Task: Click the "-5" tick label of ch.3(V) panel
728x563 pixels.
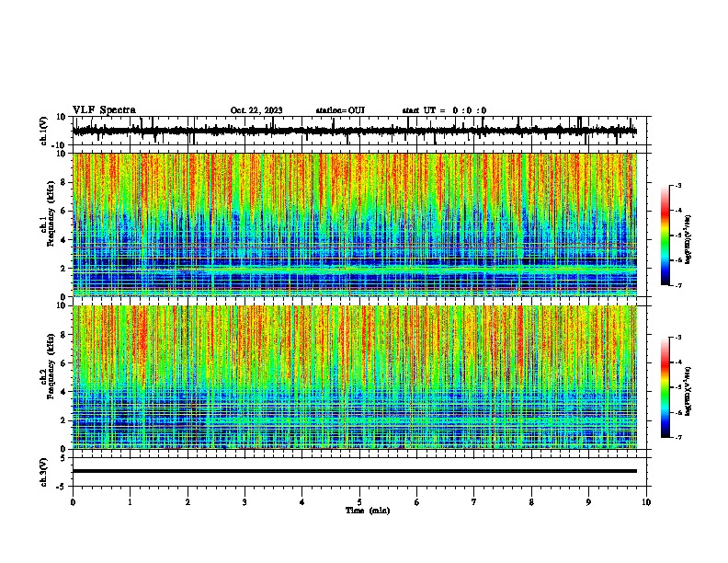Action: pyautogui.click(x=62, y=487)
